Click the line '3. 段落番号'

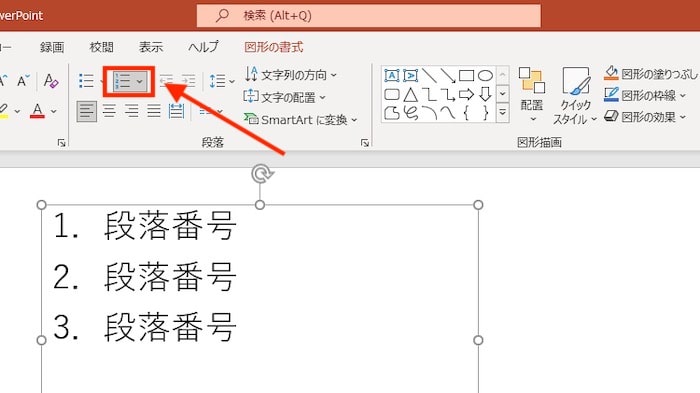144,327
